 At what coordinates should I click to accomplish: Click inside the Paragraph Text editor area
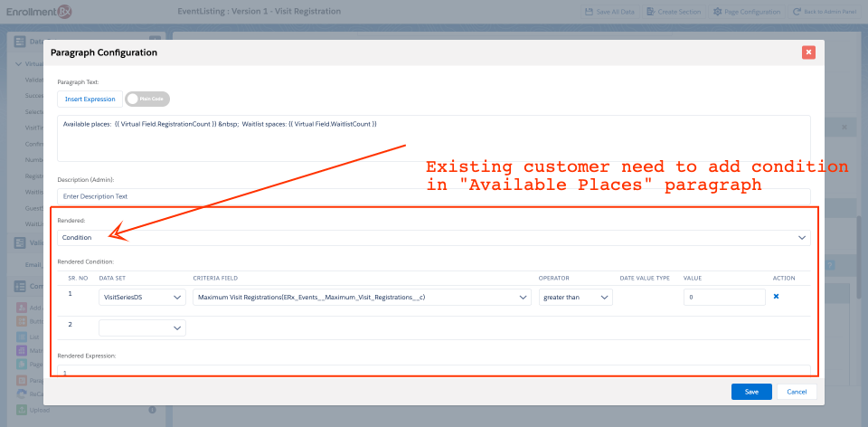[434, 145]
